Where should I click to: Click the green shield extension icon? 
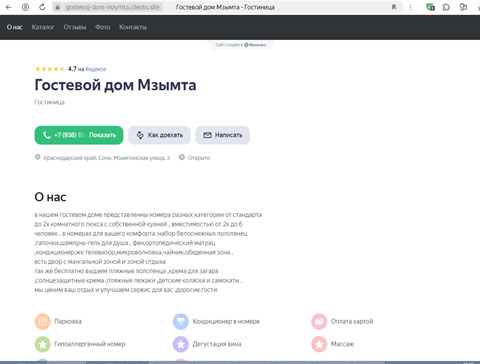click(x=430, y=7)
